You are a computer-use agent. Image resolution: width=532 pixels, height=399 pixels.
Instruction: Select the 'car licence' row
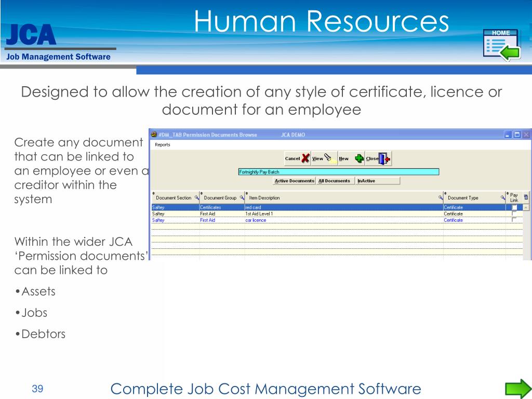click(337, 220)
